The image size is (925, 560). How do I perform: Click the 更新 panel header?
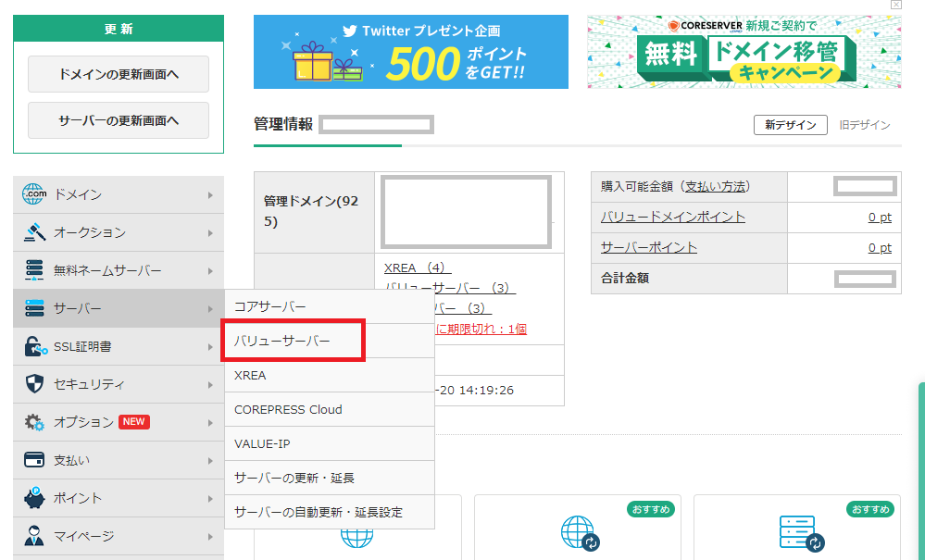119,29
